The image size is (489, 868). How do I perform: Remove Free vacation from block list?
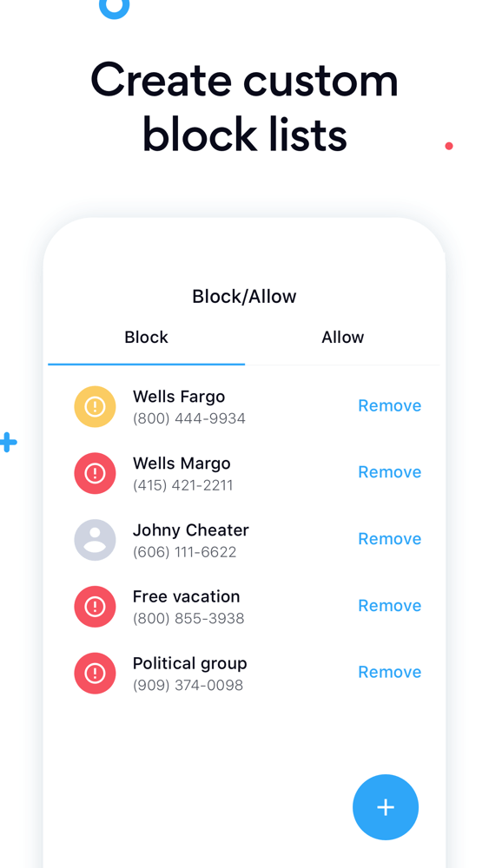389,606
